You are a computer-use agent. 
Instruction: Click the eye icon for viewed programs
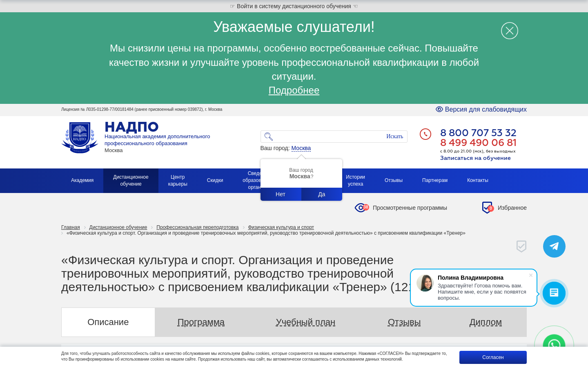point(361,208)
